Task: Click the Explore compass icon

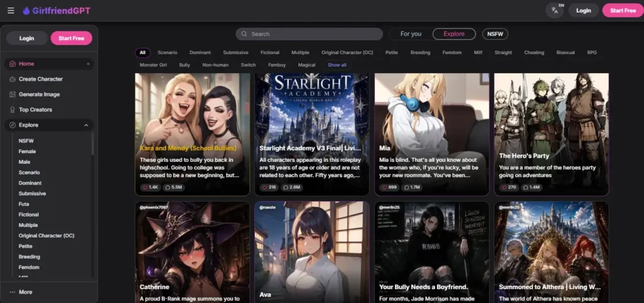Action: coord(13,125)
